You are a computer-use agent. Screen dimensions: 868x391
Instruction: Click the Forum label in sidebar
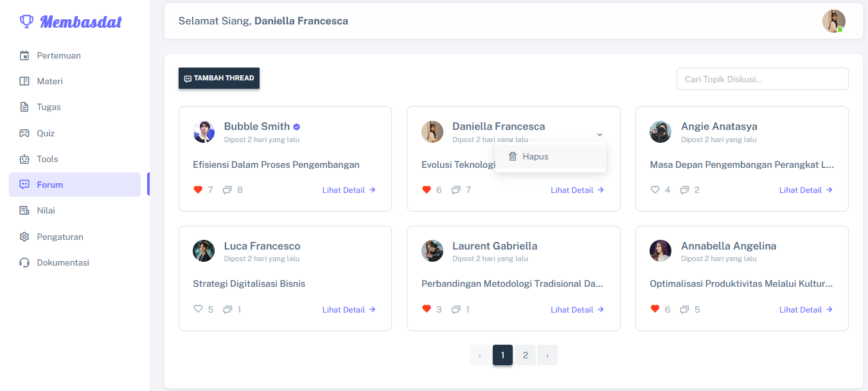click(50, 185)
